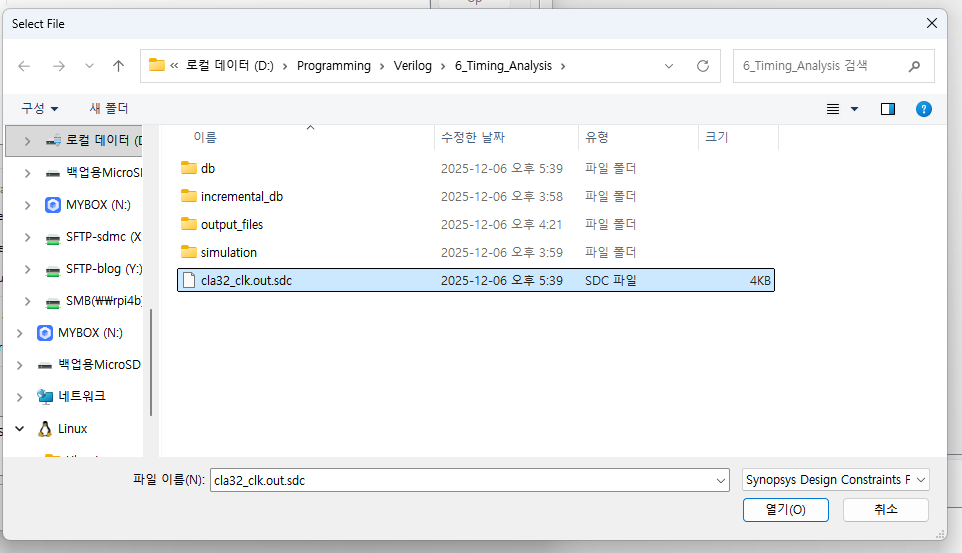
Task: Open help with the question mark icon
Action: pyautogui.click(x=923, y=109)
